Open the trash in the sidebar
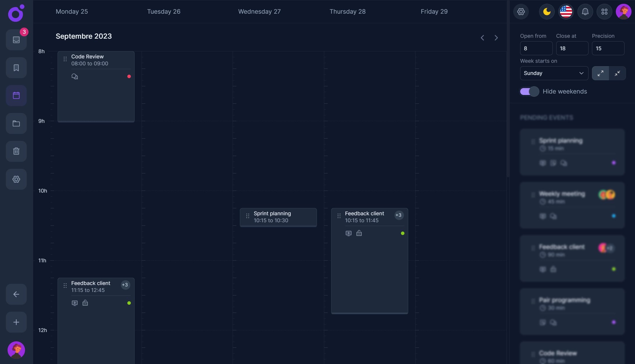 (x=16, y=151)
